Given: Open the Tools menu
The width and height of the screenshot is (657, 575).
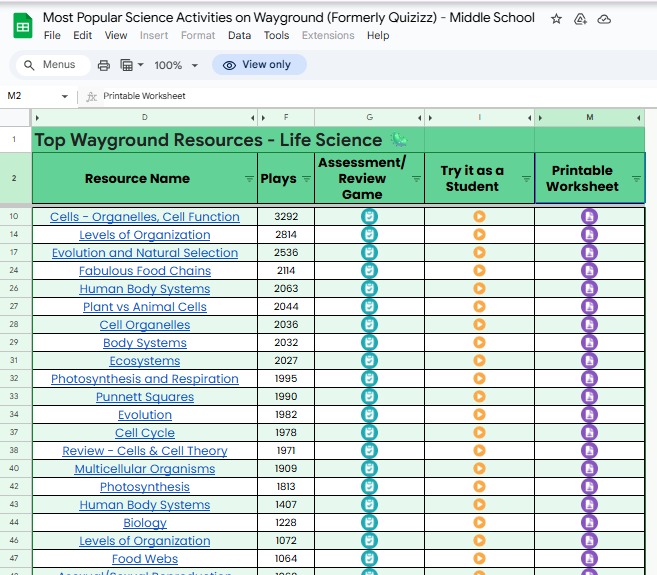Looking at the screenshot, I should point(276,36).
